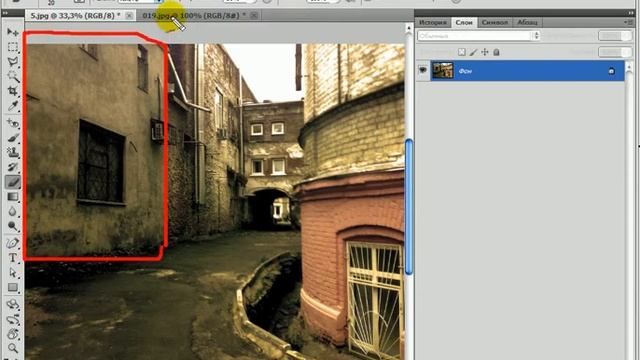Select the 3D Orbit camera tool
Viewport: 640px width, 360px height.
(13, 319)
